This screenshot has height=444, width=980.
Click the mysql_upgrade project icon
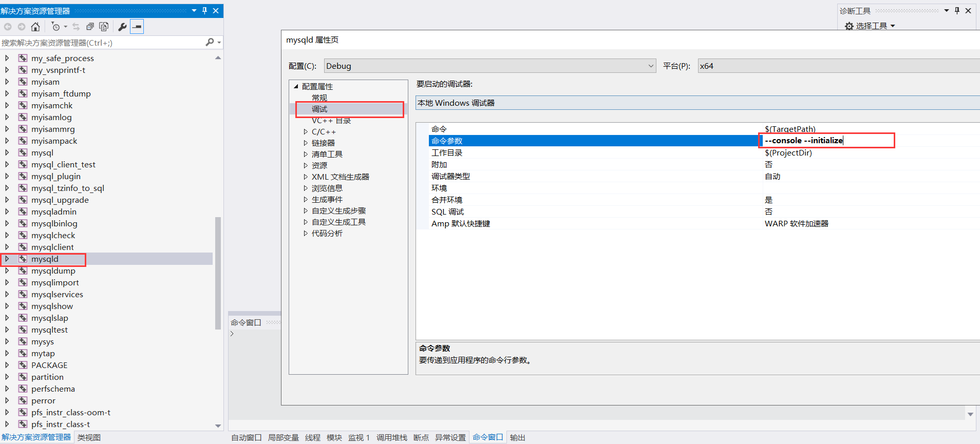pyautogui.click(x=23, y=200)
